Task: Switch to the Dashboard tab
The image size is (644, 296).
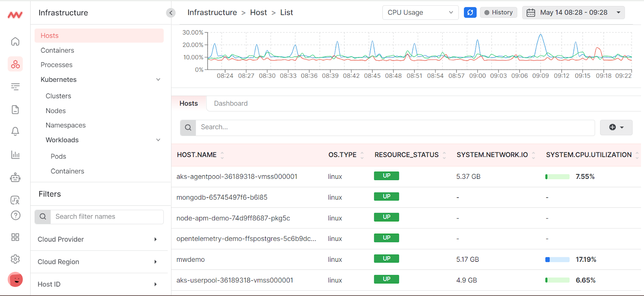Action: click(x=231, y=103)
